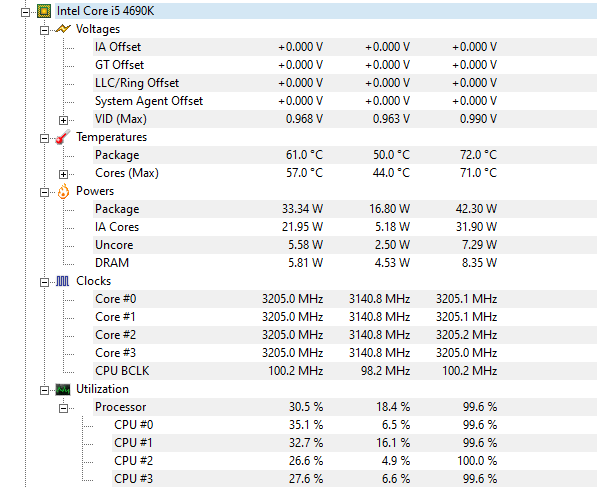This screenshot has width=597, height=487.
Task: Collapse the Voltages section
Action: point(45,30)
